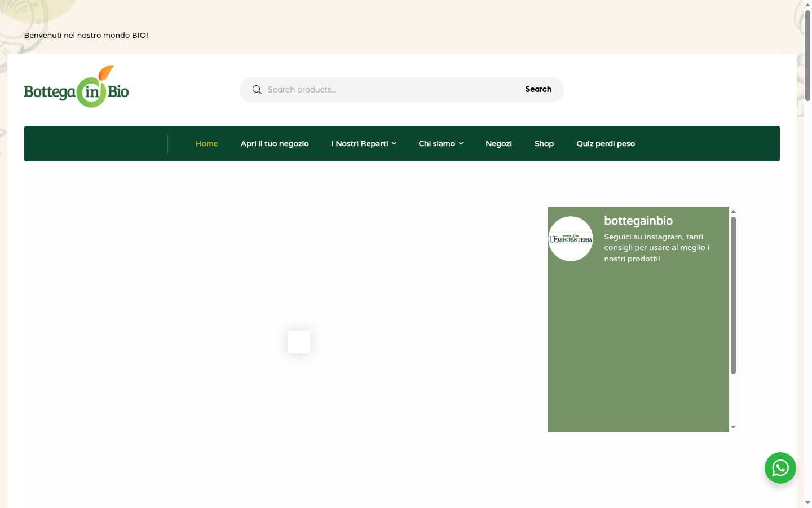812x508 pixels.
Task: Click the magnifier icon in search bar
Action: coord(257,90)
